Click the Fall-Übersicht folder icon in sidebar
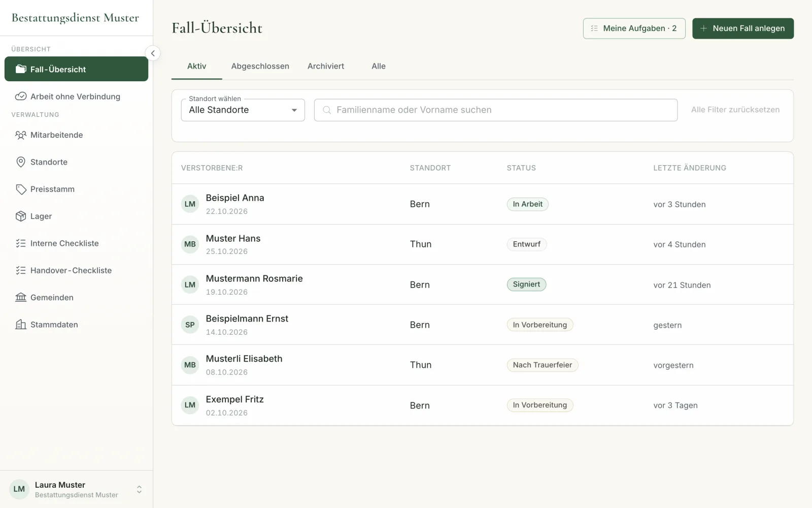 tap(21, 69)
